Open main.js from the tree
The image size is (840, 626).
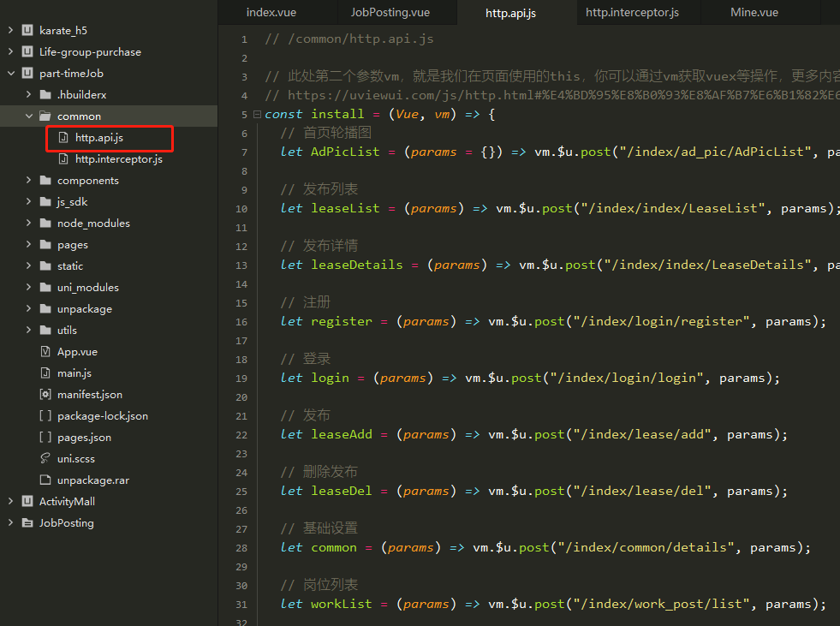(74, 373)
